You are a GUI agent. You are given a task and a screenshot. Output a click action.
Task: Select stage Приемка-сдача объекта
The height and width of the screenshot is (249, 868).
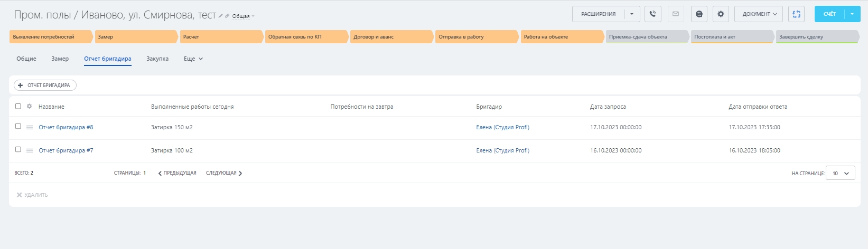pos(648,37)
